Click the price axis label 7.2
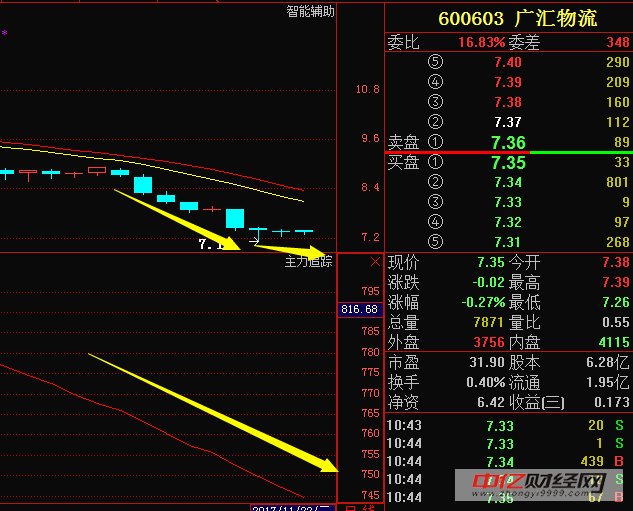The width and height of the screenshot is (633, 511). (371, 237)
